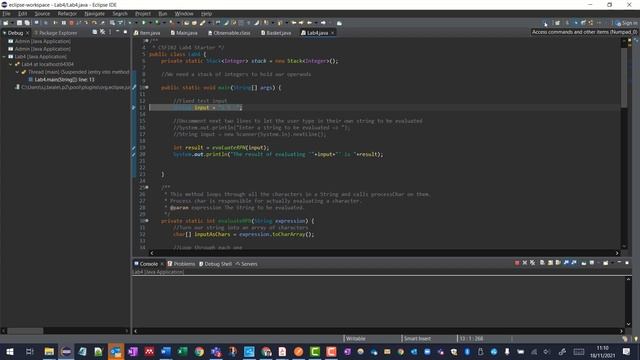
Task: Switch to the Item.java editor tab
Action: pyautogui.click(x=147, y=33)
